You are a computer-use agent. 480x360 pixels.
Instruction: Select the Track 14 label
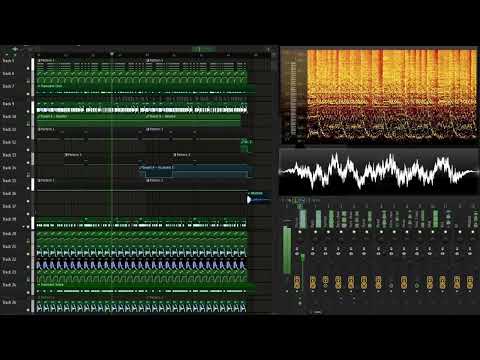(9, 168)
